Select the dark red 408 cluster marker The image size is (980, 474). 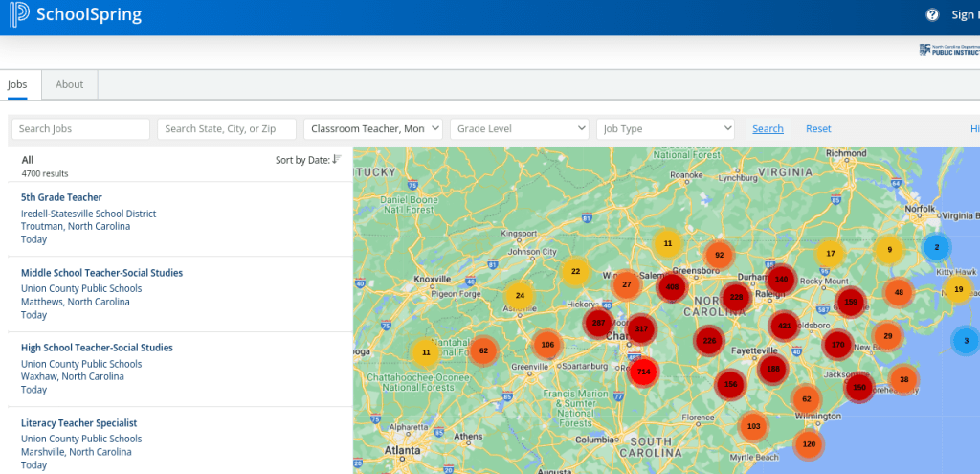[672, 286]
